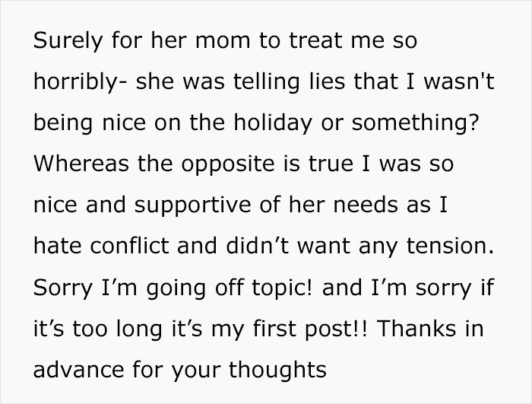Click the word "Whereas" starting the fourth line
Image resolution: width=532 pixels, height=404 pixels.
81,164
